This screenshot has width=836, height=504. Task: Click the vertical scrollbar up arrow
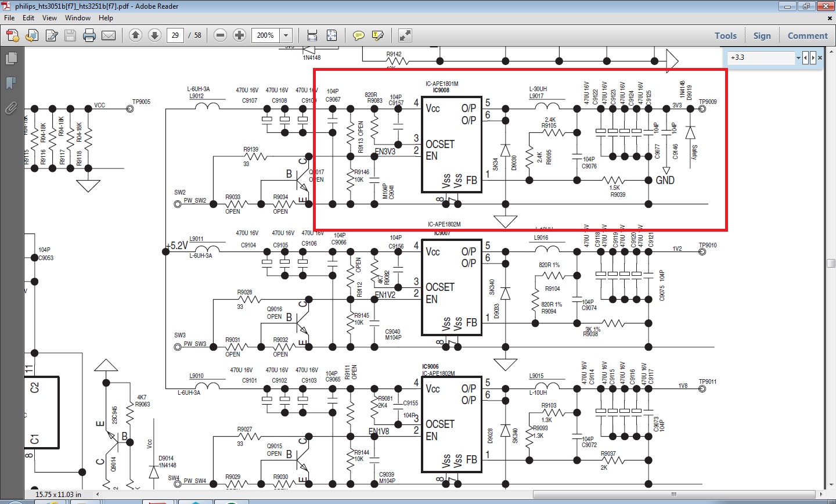[831, 53]
